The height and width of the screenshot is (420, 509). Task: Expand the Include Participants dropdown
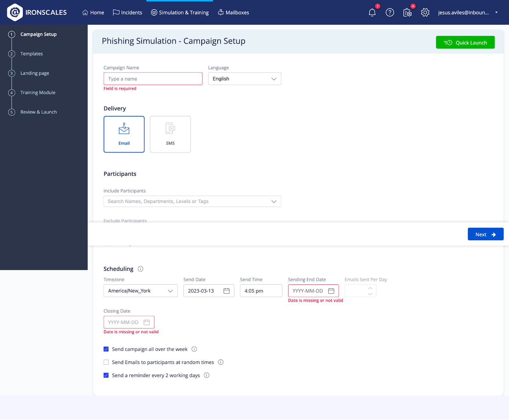(x=192, y=201)
